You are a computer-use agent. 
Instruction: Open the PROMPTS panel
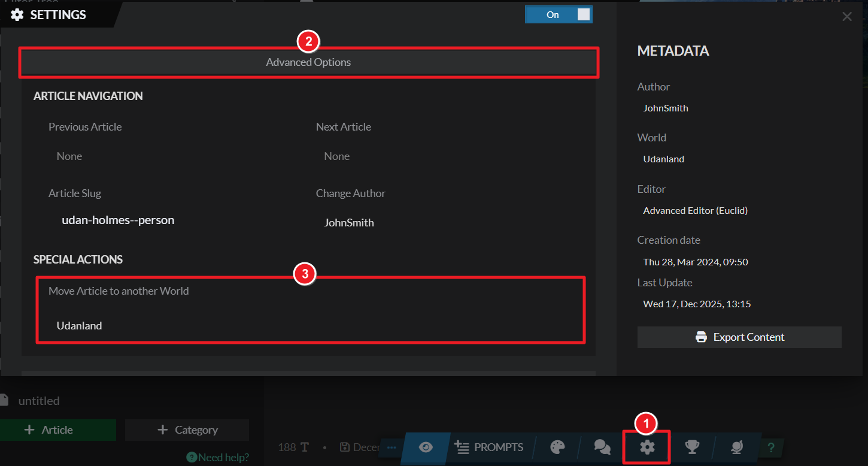pos(488,447)
